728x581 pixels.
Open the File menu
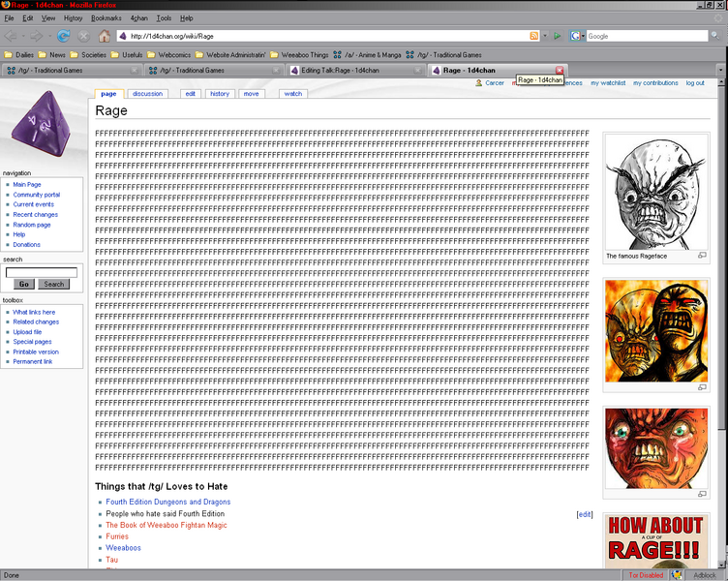tap(9, 18)
